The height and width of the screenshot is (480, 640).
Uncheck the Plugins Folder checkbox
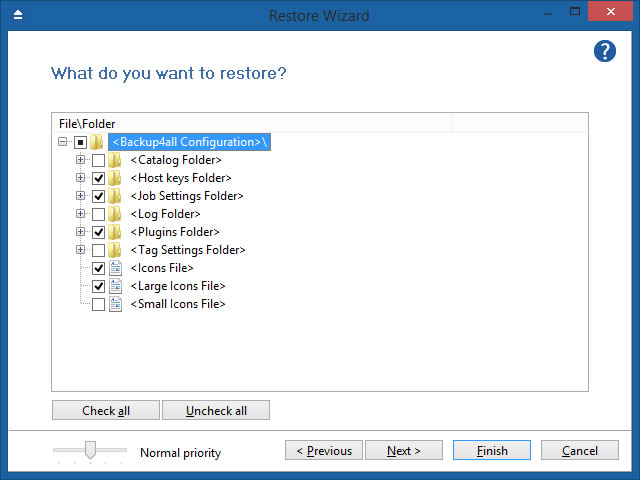click(98, 232)
